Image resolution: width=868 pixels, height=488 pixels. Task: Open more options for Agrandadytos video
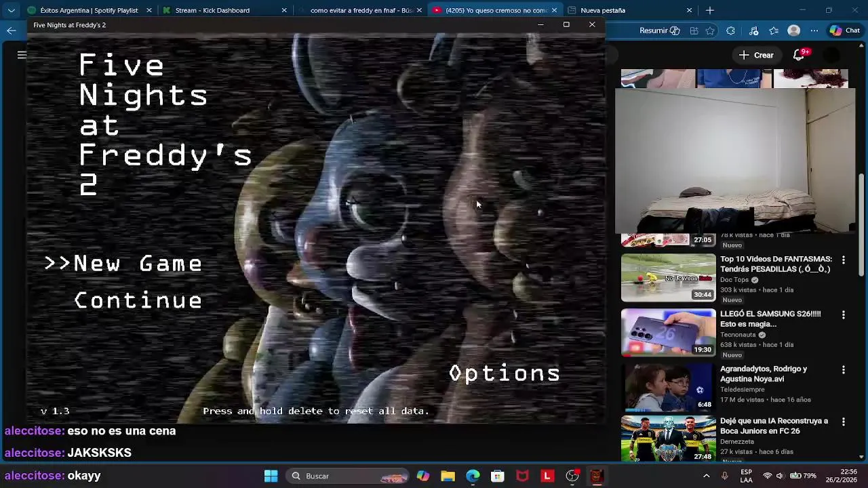point(844,370)
